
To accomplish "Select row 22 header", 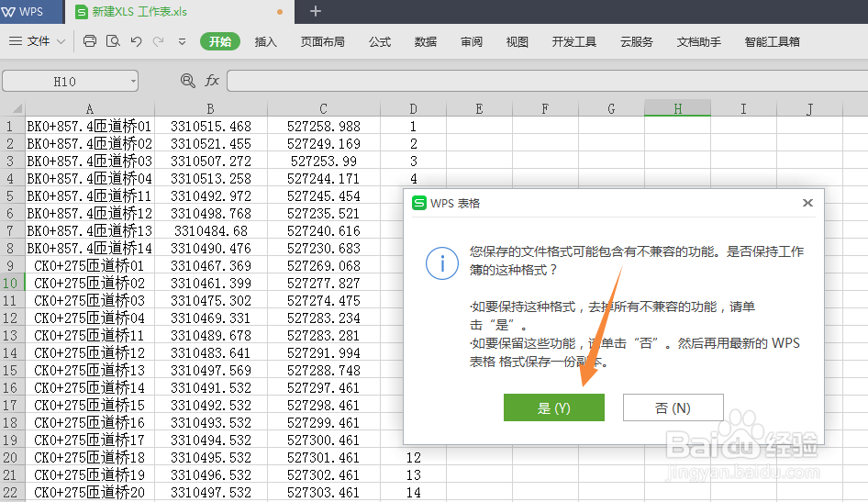I will point(12,492).
